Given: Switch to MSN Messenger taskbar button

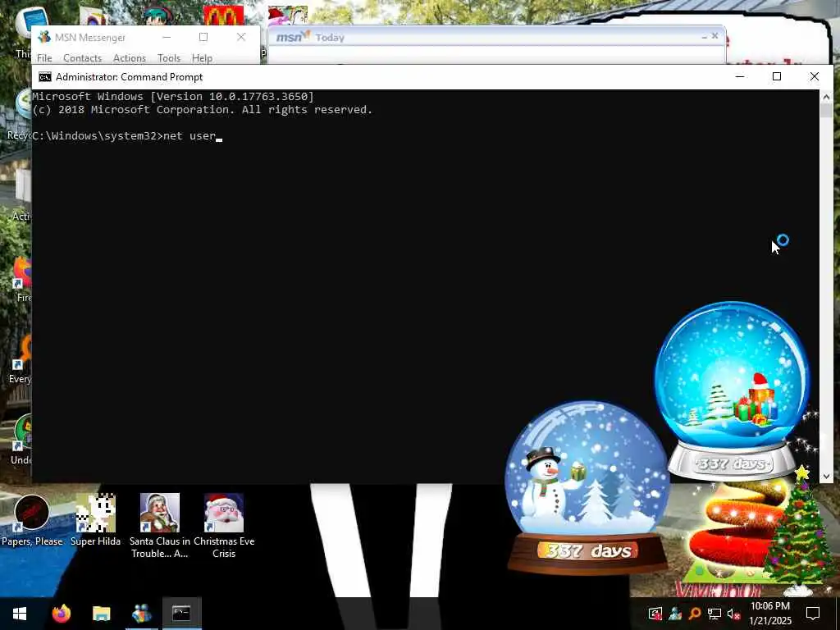Looking at the screenshot, I should [x=141, y=614].
